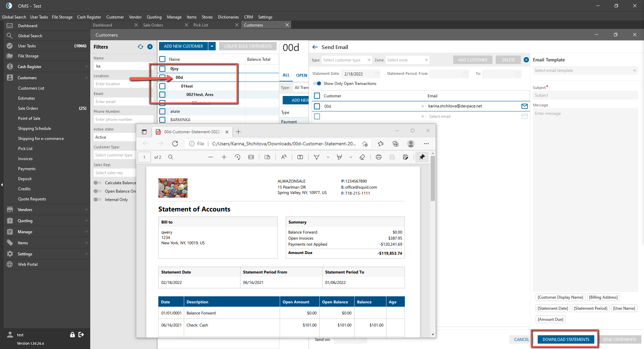Click the lock icon next to test user
Screen dimensions: 644x349
click(72, 335)
